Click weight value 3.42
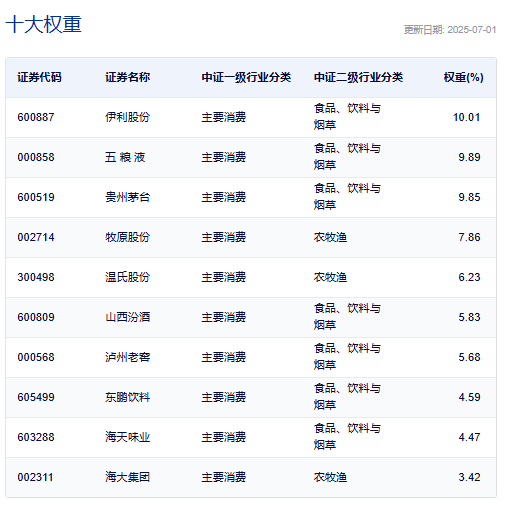Viewport: 511px width, 513px height. click(469, 477)
